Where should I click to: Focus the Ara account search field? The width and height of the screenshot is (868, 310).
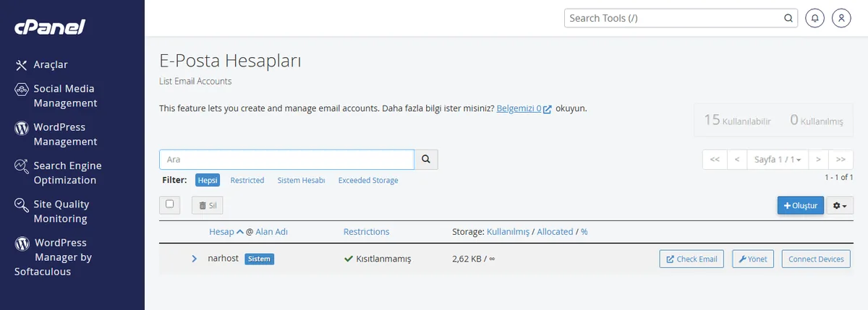click(x=286, y=159)
